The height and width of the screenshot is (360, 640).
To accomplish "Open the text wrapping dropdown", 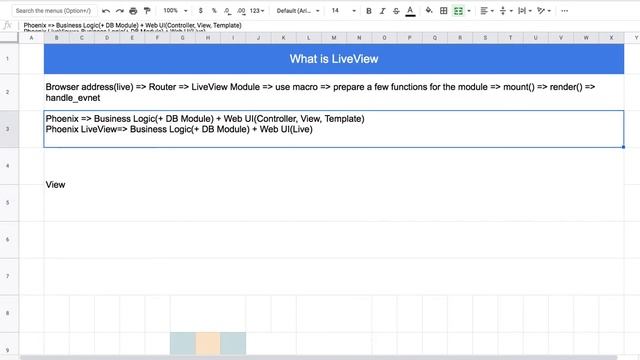I will click(524, 11).
